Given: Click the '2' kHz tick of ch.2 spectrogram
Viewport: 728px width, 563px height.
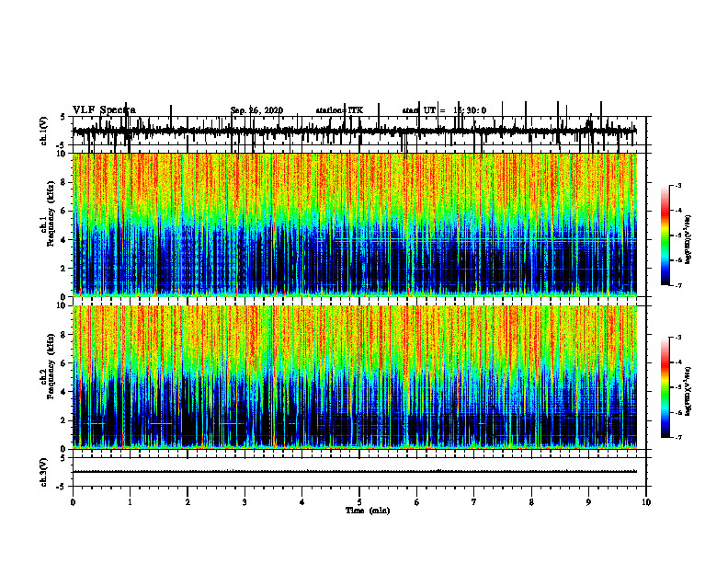Looking at the screenshot, I should tap(64, 420).
